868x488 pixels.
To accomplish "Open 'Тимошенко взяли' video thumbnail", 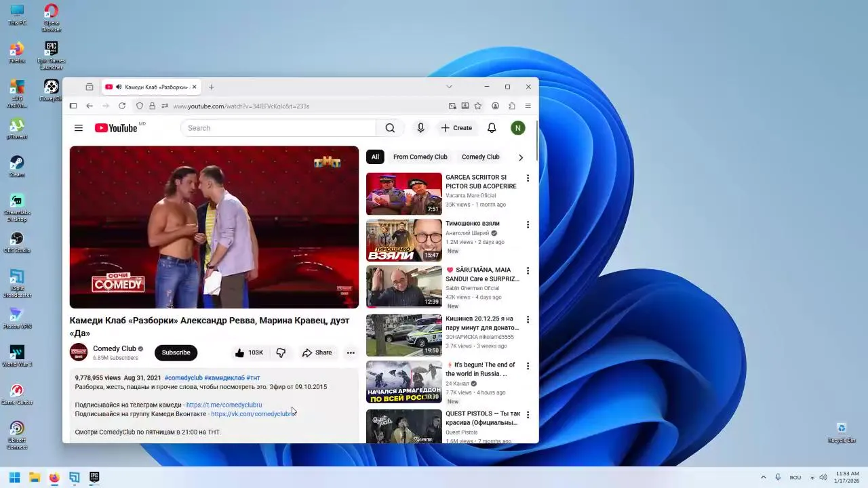I will [404, 240].
